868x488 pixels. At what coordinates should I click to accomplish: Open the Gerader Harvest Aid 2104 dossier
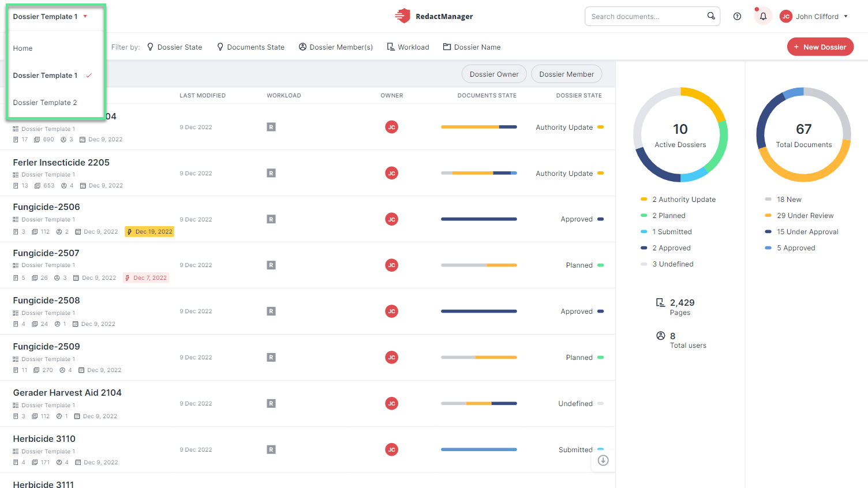[68, 393]
